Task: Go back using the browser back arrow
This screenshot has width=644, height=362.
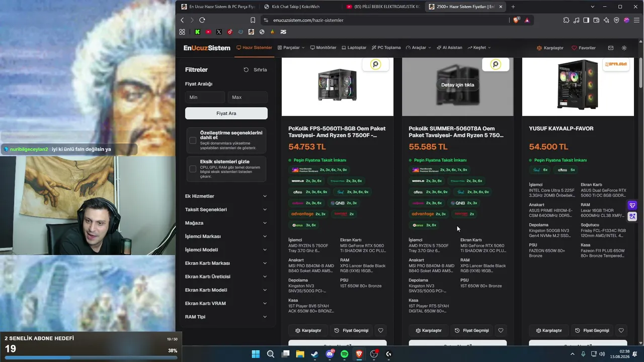Action: tap(182, 20)
